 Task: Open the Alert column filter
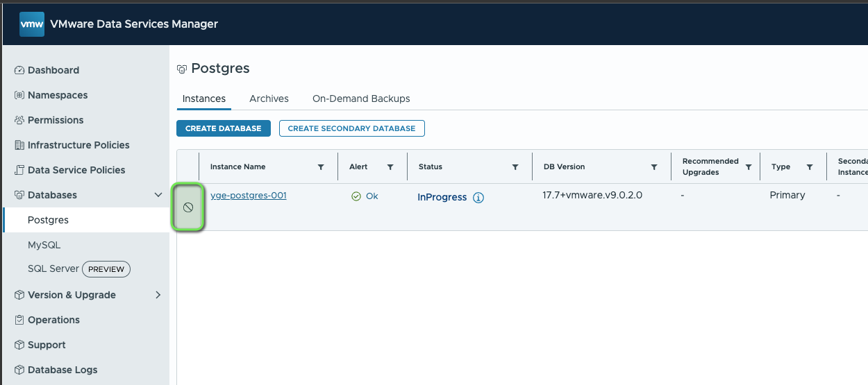(x=390, y=167)
